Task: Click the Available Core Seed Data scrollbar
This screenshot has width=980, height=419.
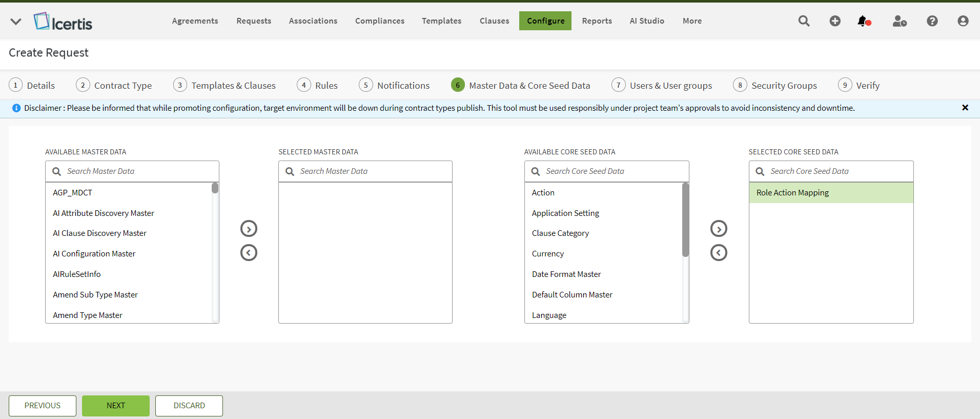Action: [685, 221]
